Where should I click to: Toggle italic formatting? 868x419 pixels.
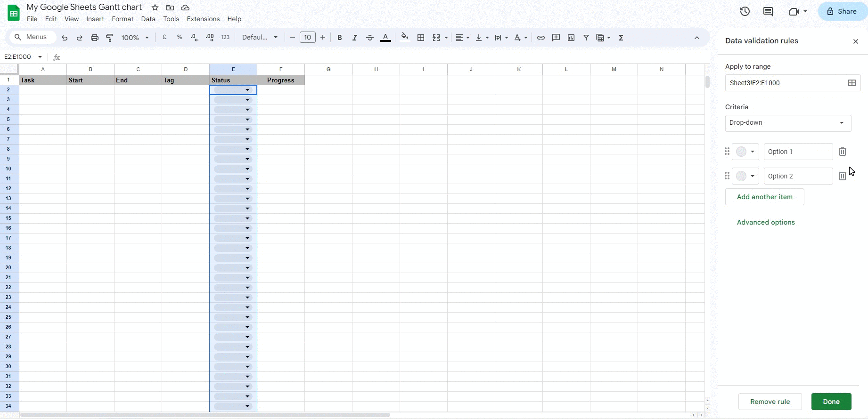(x=354, y=38)
